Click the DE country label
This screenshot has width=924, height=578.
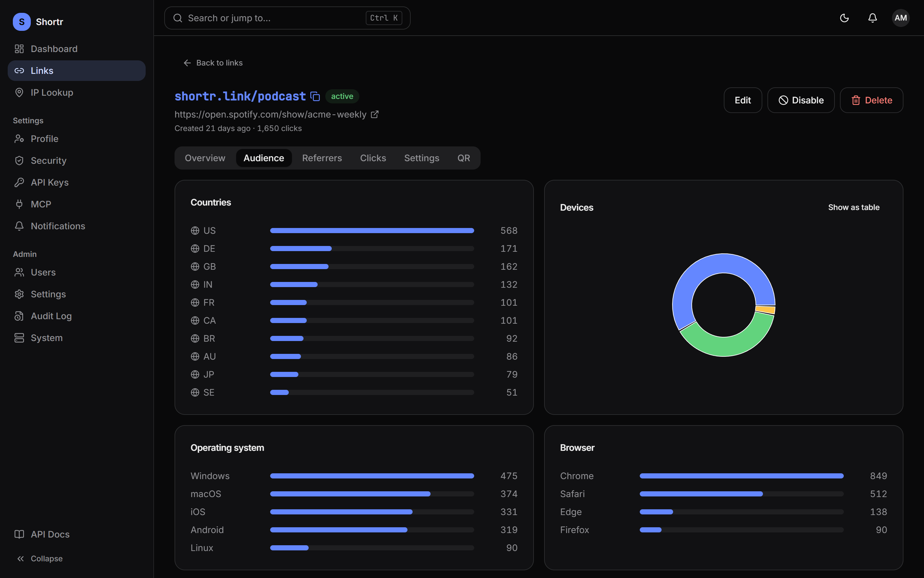point(209,249)
